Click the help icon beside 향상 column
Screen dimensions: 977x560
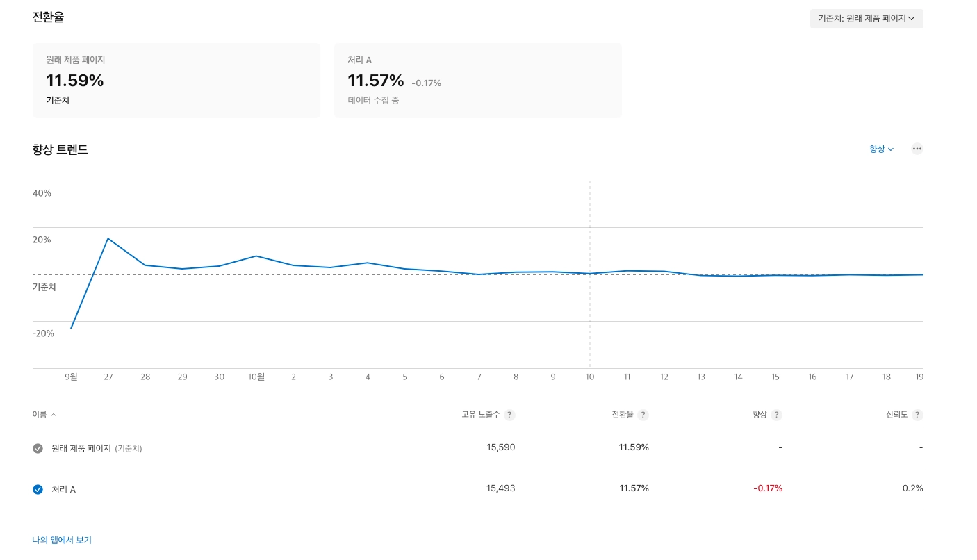pyautogui.click(x=776, y=415)
